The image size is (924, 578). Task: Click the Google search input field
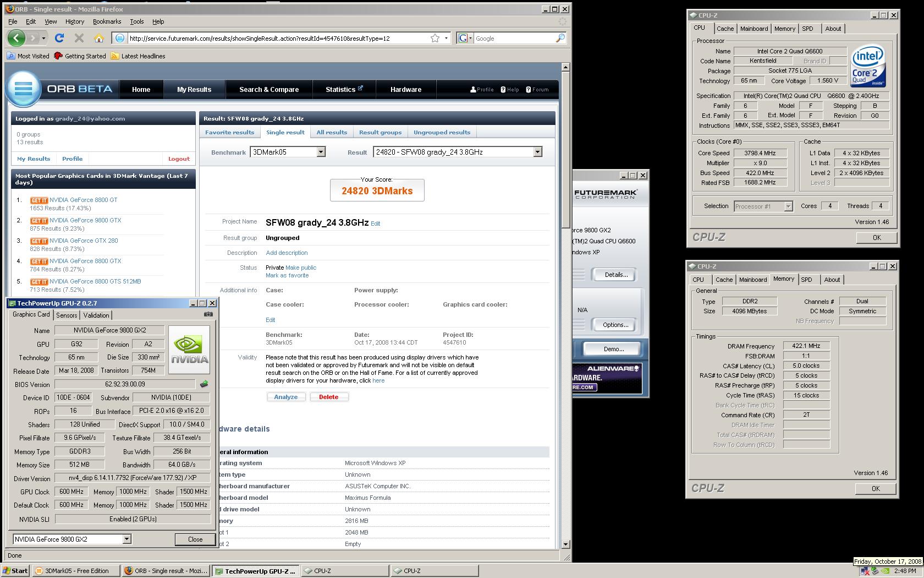[514, 38]
